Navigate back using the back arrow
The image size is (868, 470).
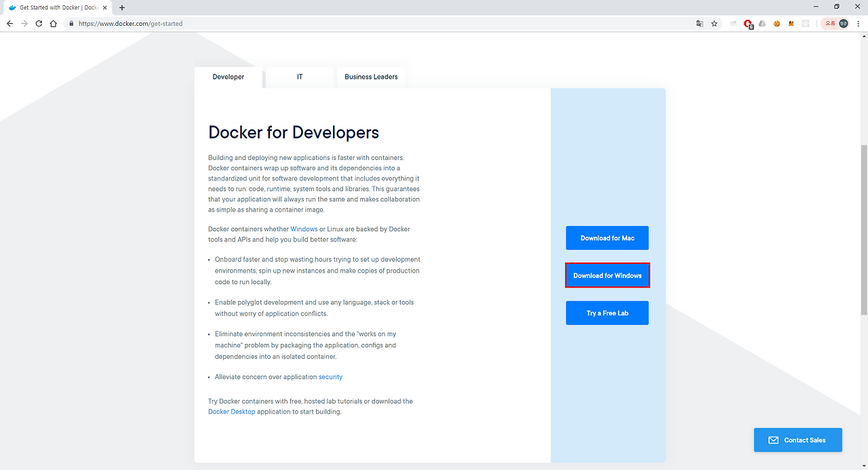(x=9, y=23)
